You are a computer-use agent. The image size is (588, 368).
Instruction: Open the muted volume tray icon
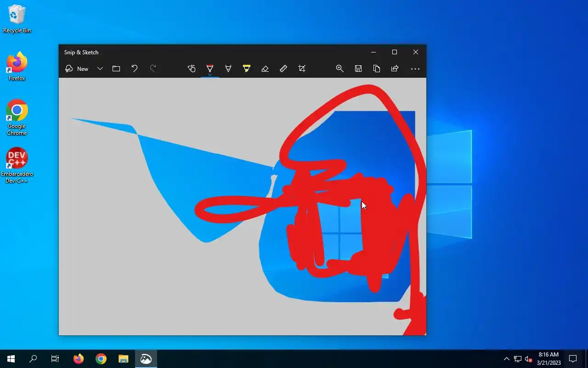pos(529,359)
